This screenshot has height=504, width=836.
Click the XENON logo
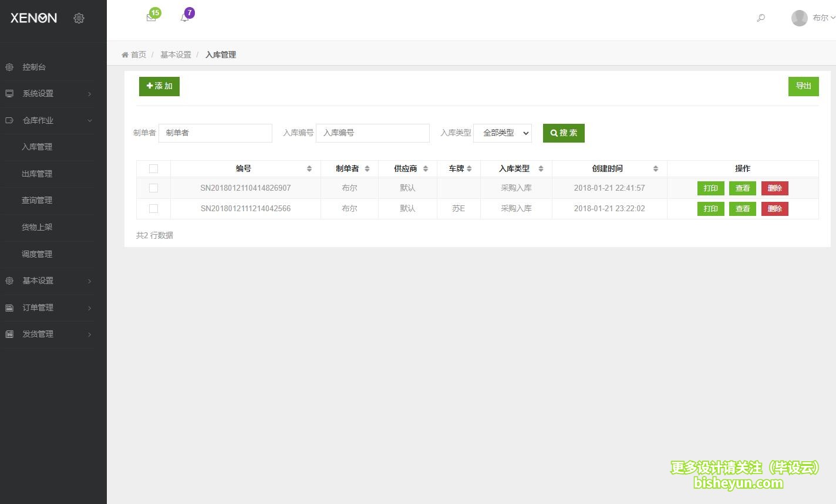33,18
